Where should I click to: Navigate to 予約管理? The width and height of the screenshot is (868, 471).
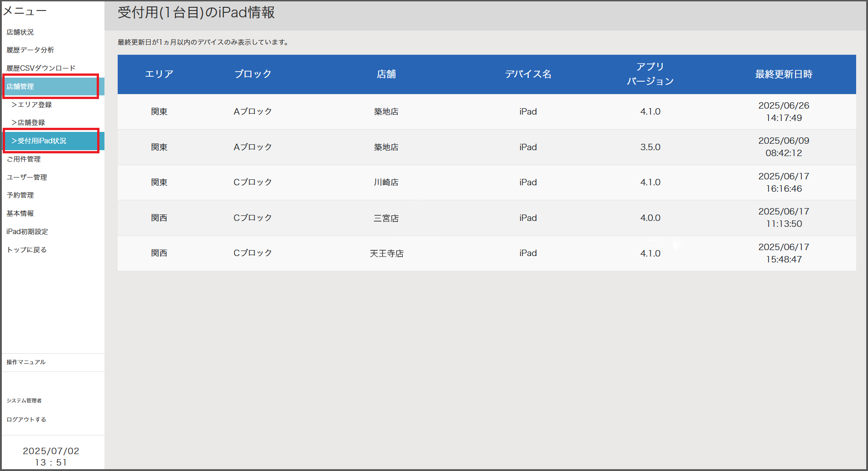click(x=20, y=195)
